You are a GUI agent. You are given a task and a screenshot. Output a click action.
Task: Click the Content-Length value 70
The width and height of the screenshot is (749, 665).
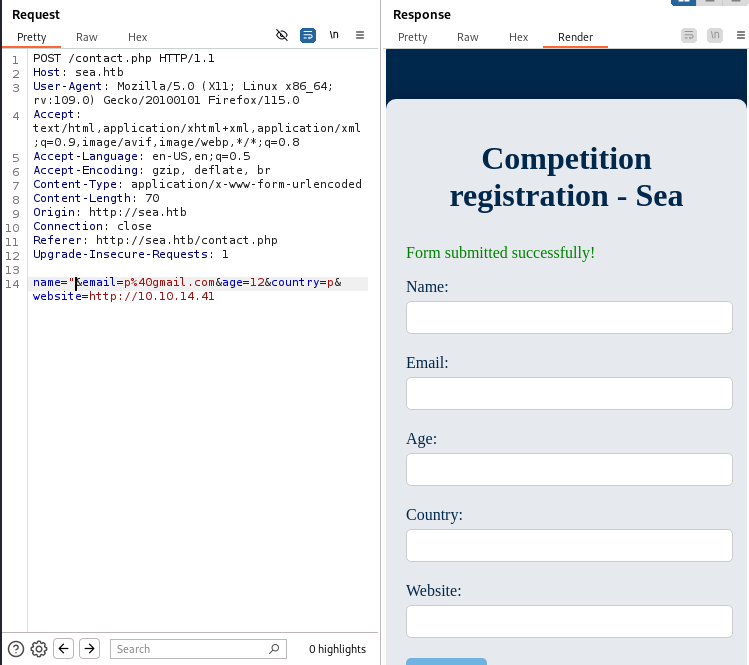point(152,198)
